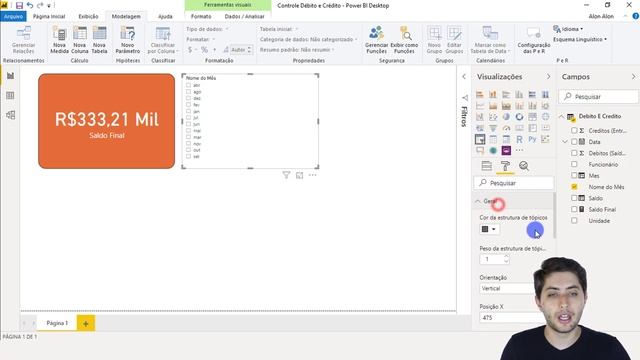Tick the jan checkbox in the slicer

[188, 111]
